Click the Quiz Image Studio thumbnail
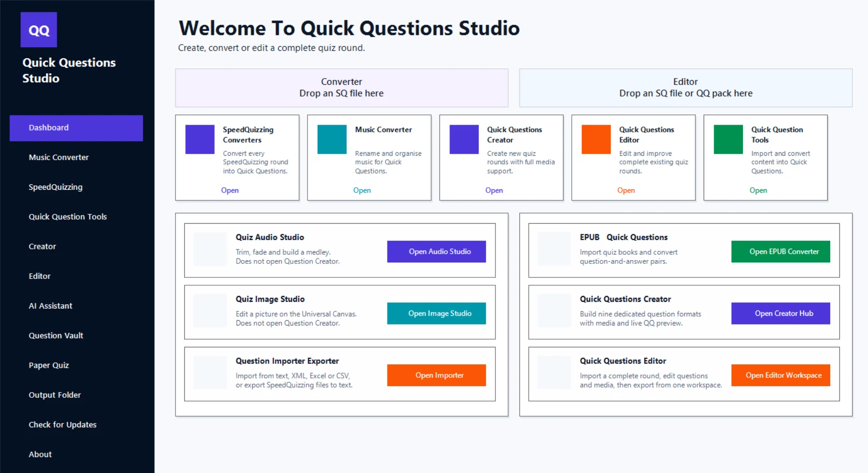This screenshot has width=868, height=473. click(x=210, y=311)
